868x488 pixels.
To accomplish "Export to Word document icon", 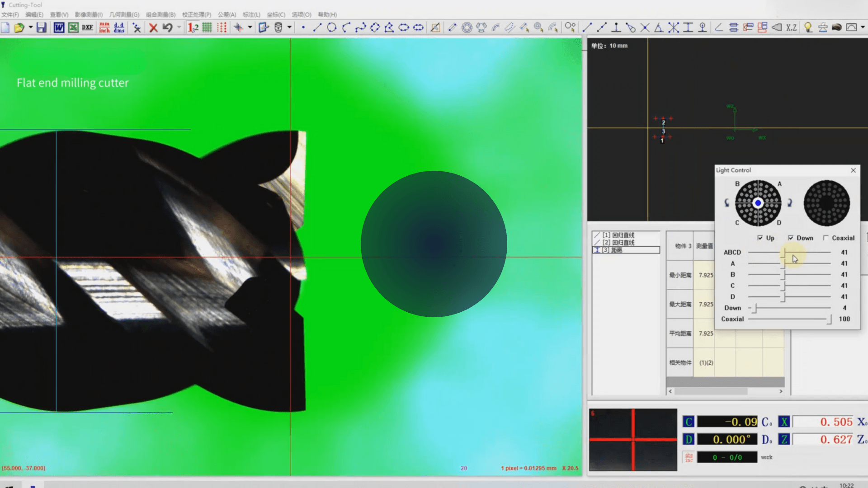I will coord(59,28).
